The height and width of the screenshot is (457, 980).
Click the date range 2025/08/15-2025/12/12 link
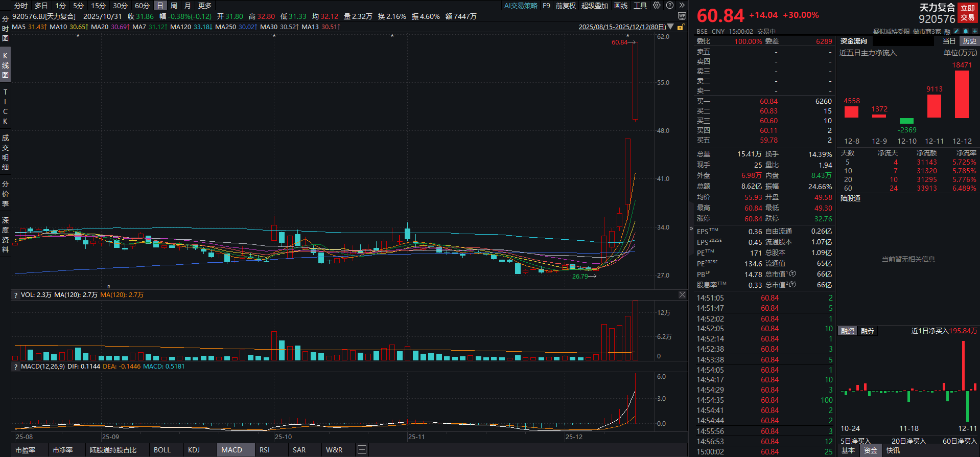(x=622, y=27)
